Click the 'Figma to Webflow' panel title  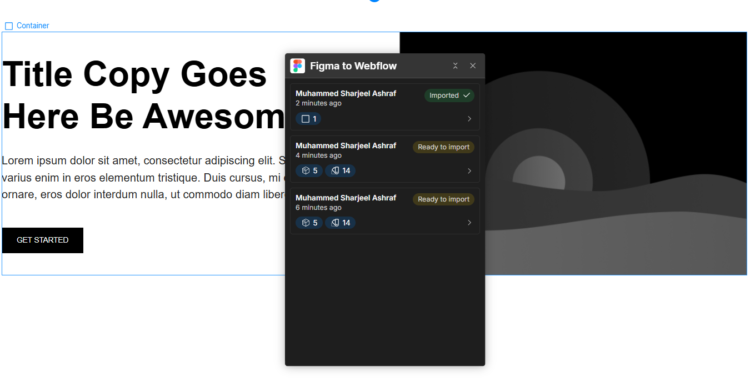353,66
